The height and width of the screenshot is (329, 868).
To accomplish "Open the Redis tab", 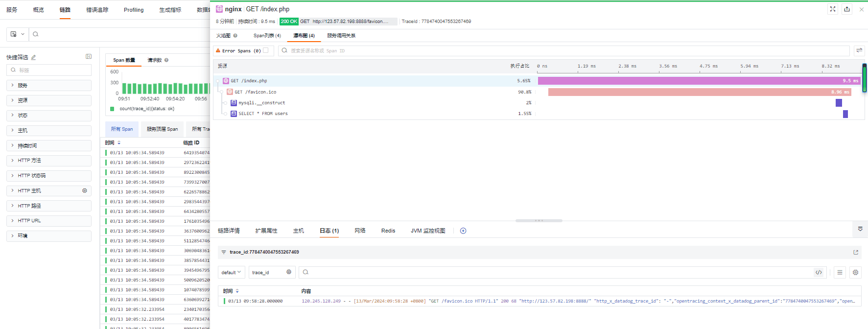I will pyautogui.click(x=388, y=231).
